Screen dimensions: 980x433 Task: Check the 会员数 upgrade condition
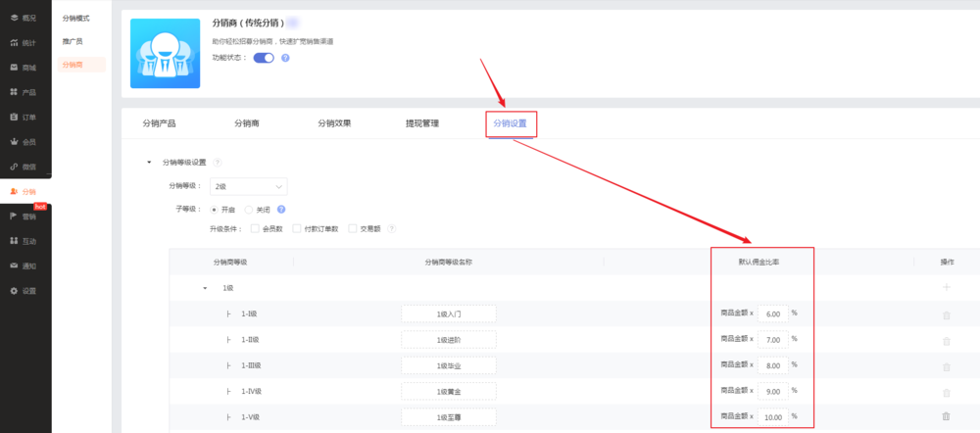pos(255,228)
